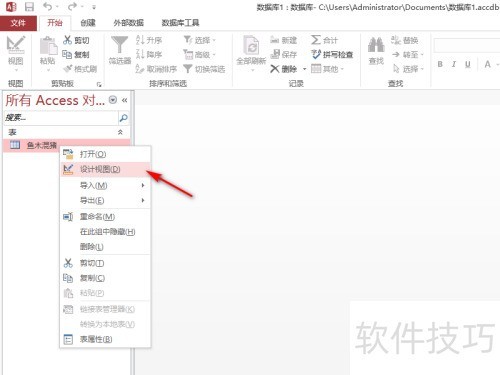Open the 文件 tab

18,23
